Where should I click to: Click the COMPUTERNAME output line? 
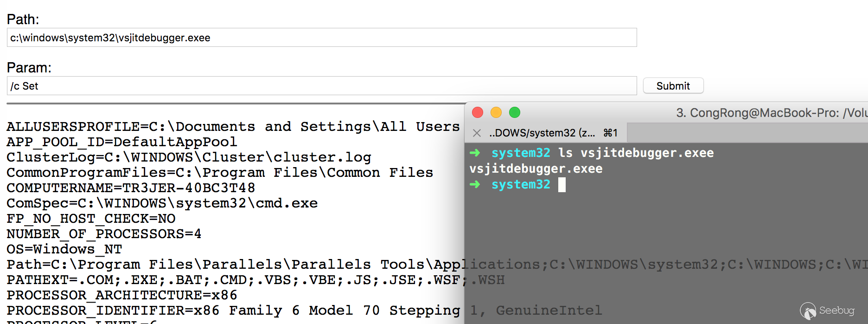pos(131,188)
